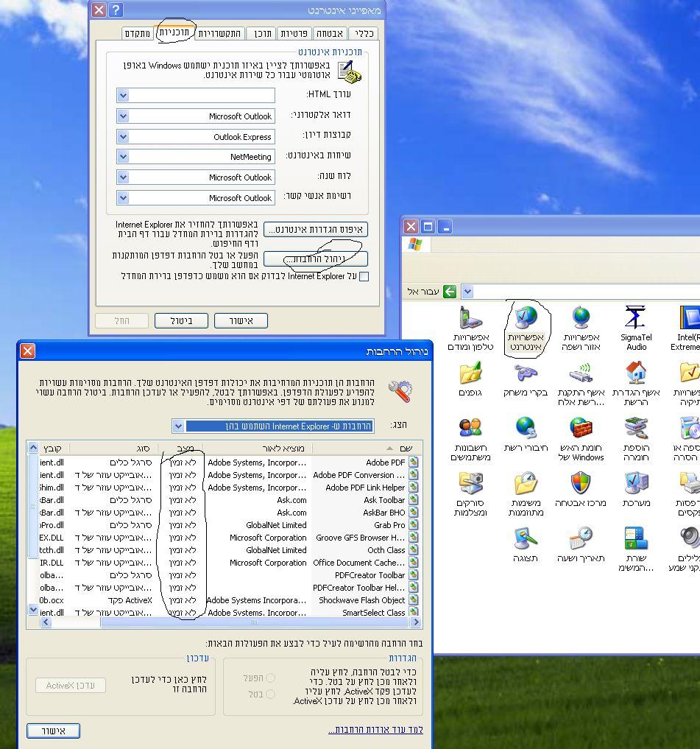Click the Manage Add-ons (ניהול הרחבות) button
The image size is (700, 749).
tap(315, 259)
